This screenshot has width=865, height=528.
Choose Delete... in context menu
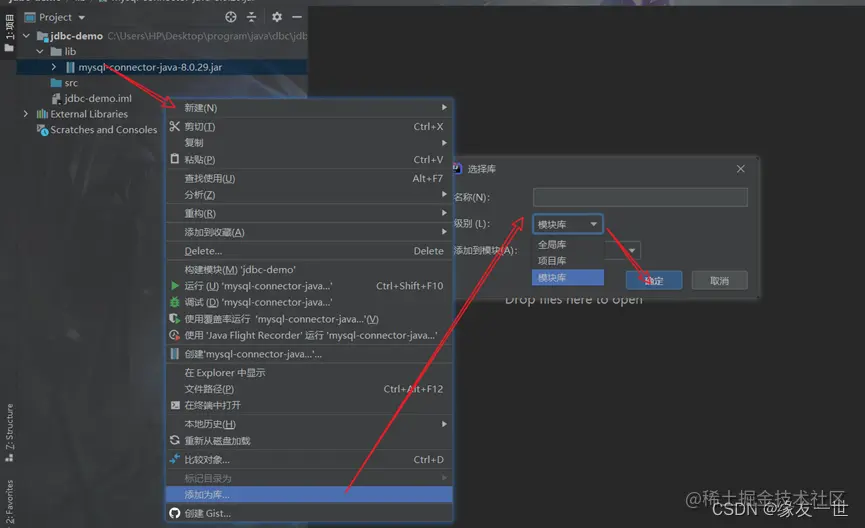click(x=309, y=250)
